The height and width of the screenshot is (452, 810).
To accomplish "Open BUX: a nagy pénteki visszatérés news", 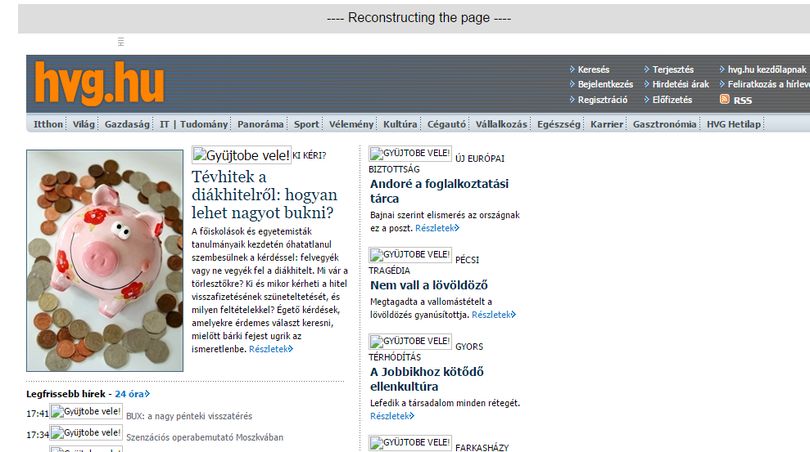I will [189, 416].
